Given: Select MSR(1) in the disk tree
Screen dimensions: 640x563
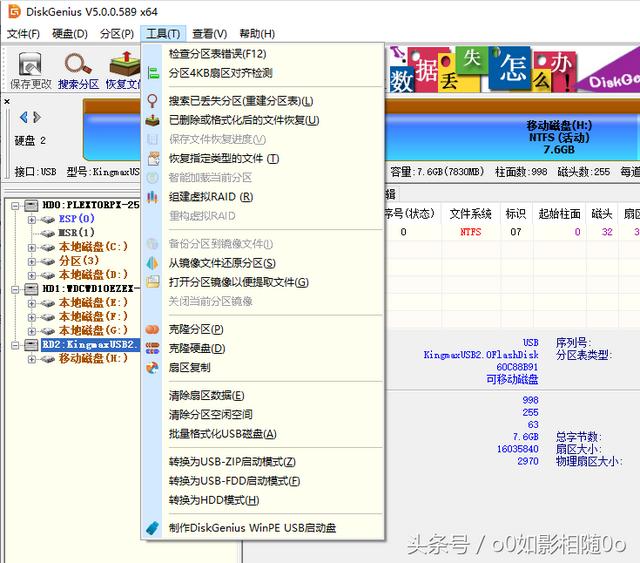Looking at the screenshot, I should click(76, 233).
